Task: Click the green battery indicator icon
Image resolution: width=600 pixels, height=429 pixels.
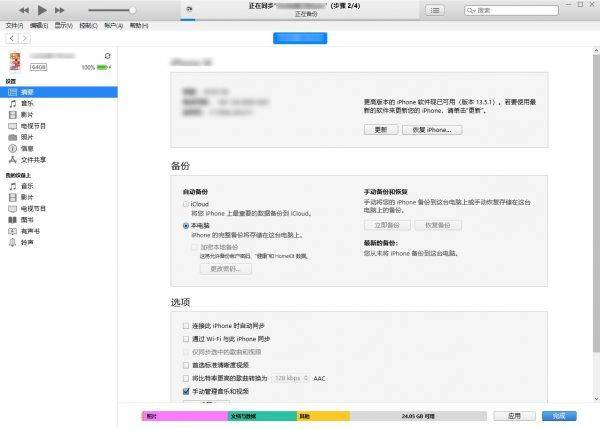Action: 102,67
